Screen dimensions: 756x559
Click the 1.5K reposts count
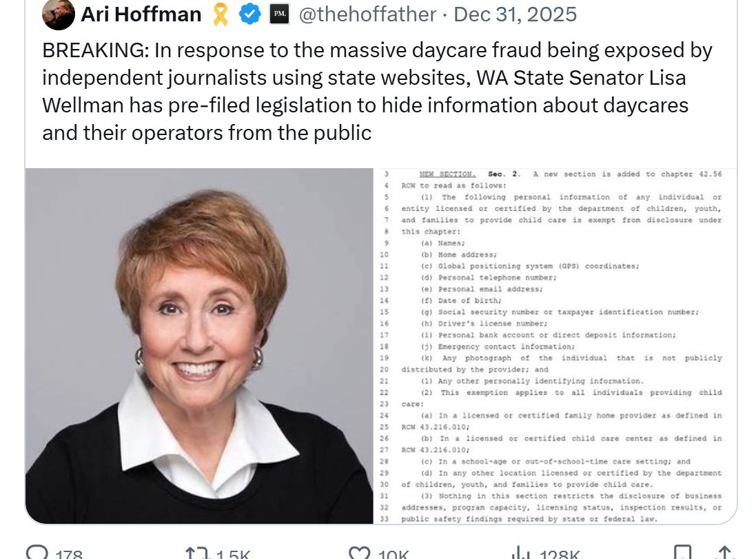pos(233,554)
